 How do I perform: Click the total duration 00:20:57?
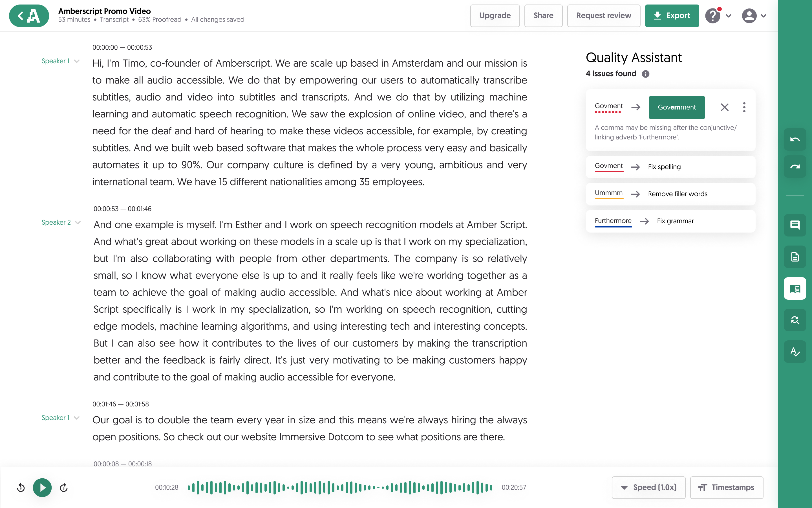(514, 487)
